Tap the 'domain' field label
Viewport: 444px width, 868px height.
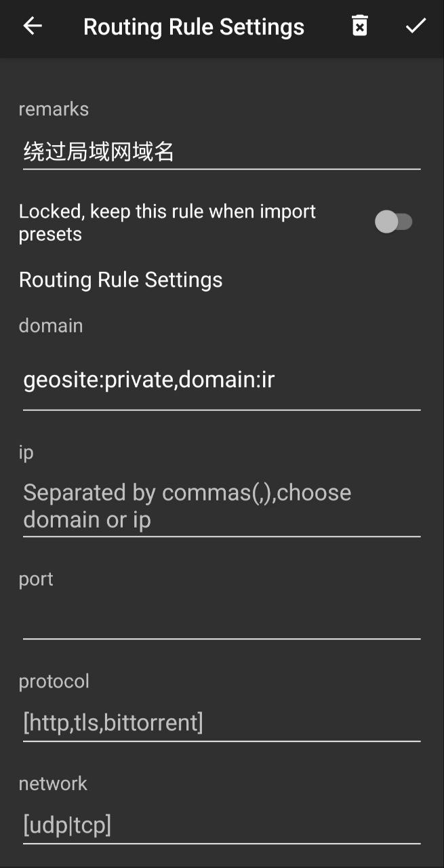coord(51,325)
